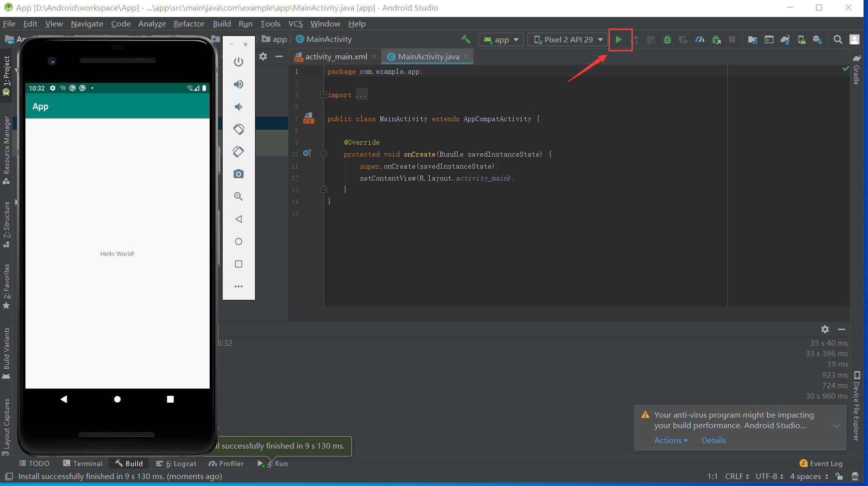
Task: Expand the folded import block
Action: [x=323, y=95]
